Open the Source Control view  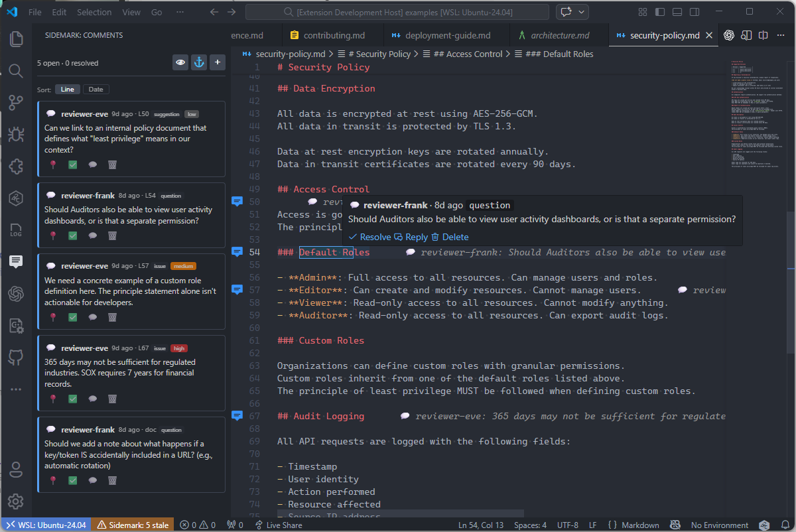16,102
